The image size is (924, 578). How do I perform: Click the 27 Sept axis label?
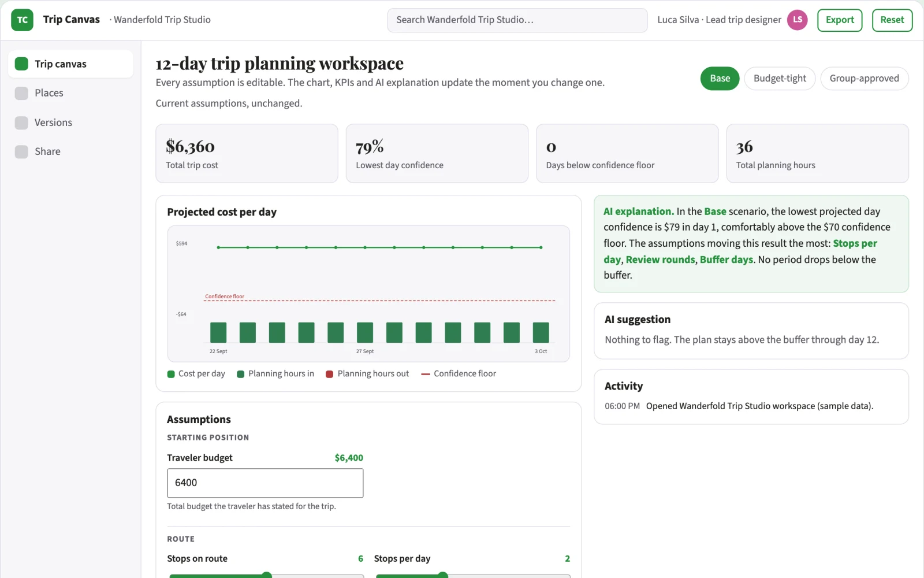[x=365, y=351]
